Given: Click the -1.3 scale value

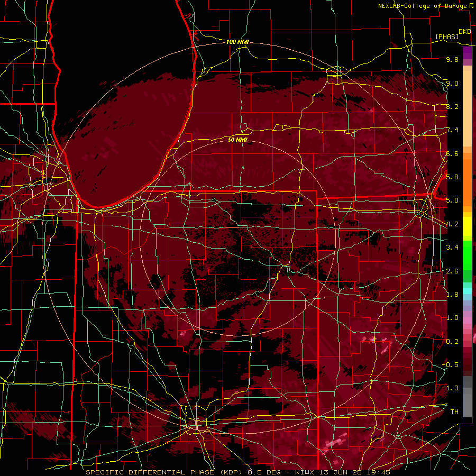Looking at the screenshot, I should click(x=450, y=388).
